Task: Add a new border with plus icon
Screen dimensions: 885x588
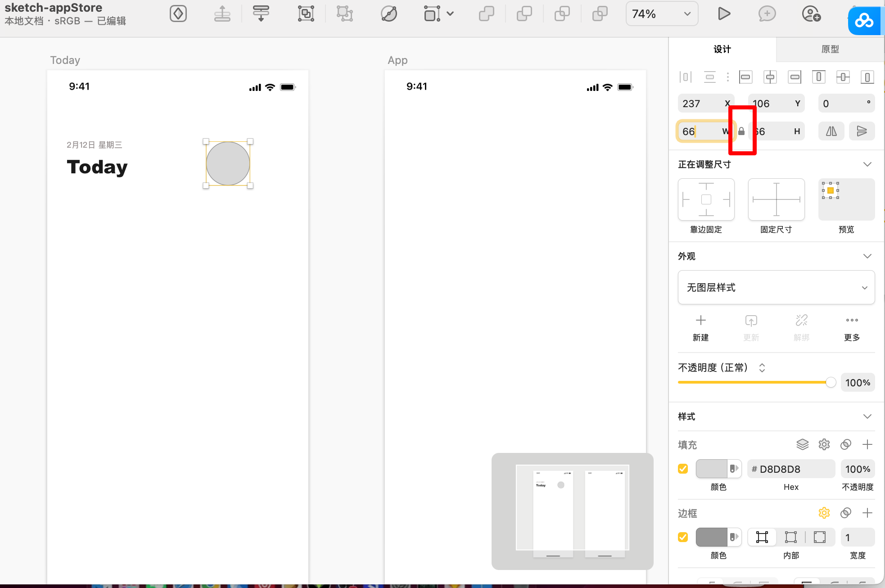Action: coord(867,513)
